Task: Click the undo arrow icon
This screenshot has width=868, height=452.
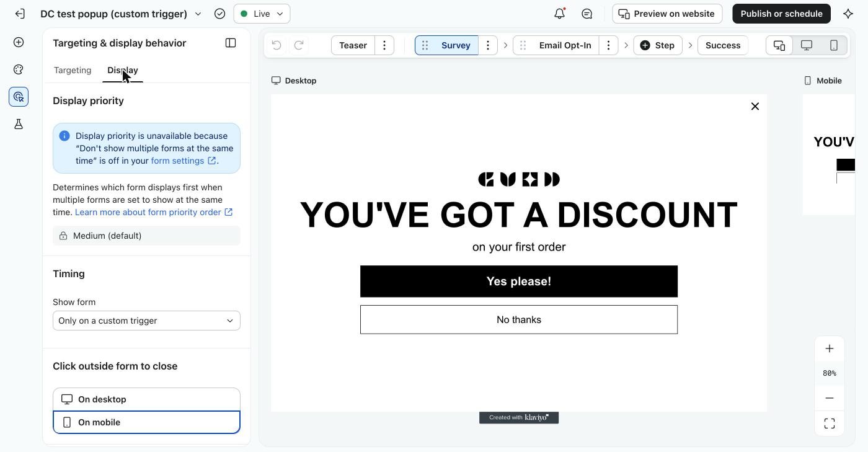Action: (277, 45)
